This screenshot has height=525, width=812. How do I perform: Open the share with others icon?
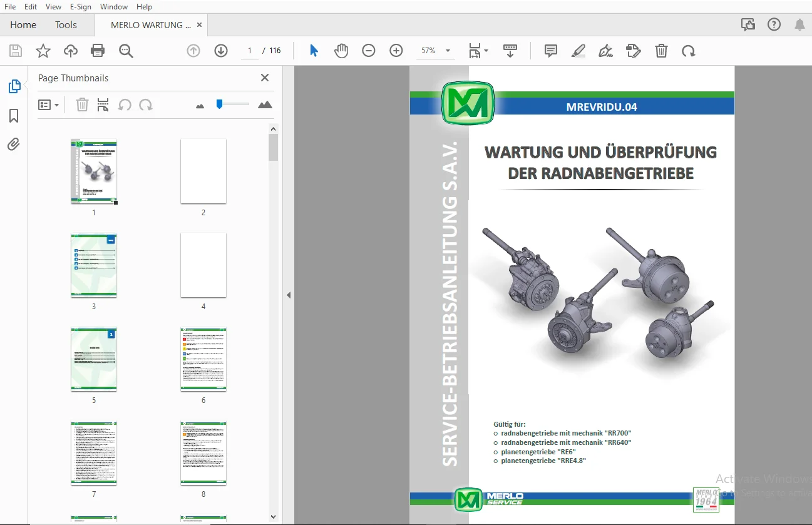tap(748, 24)
